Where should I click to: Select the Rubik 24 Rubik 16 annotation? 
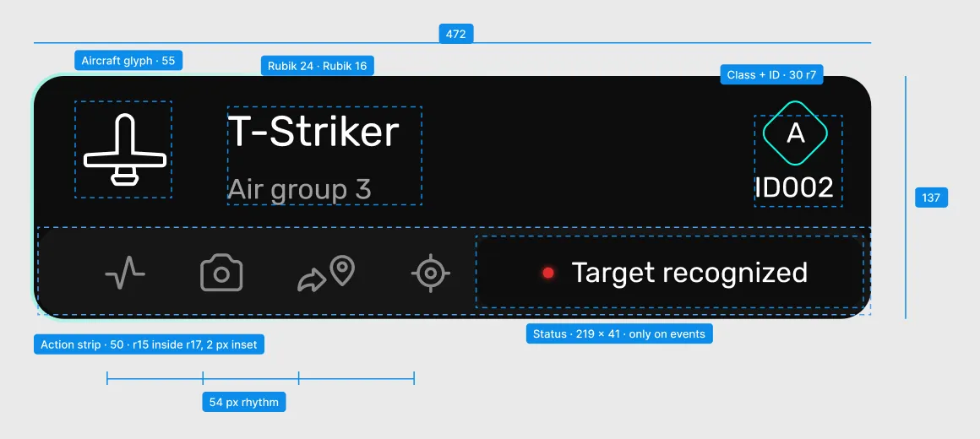[318, 66]
